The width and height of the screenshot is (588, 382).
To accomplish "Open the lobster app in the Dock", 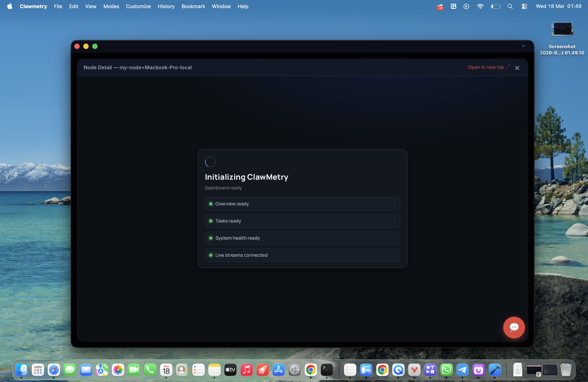I will [414, 370].
